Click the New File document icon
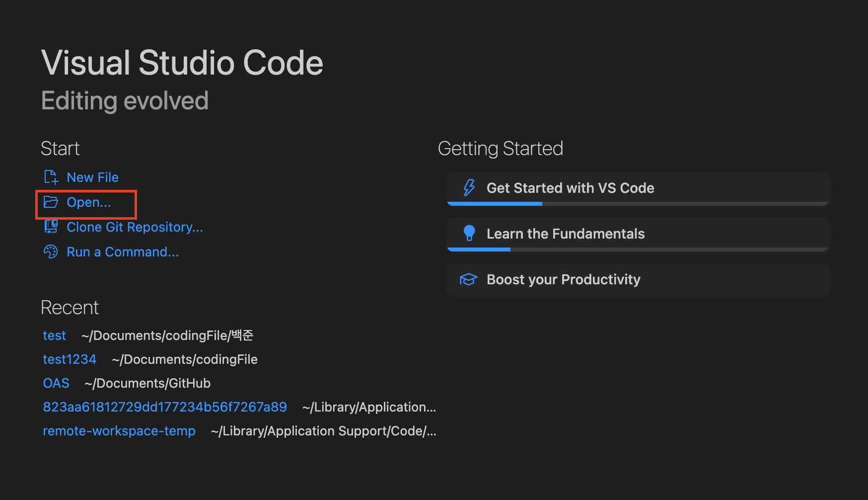 [x=51, y=177]
